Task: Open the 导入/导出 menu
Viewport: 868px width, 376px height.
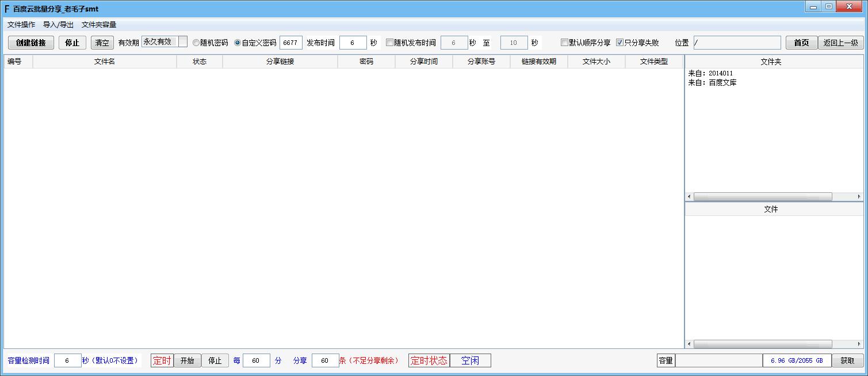Action: pyautogui.click(x=58, y=25)
